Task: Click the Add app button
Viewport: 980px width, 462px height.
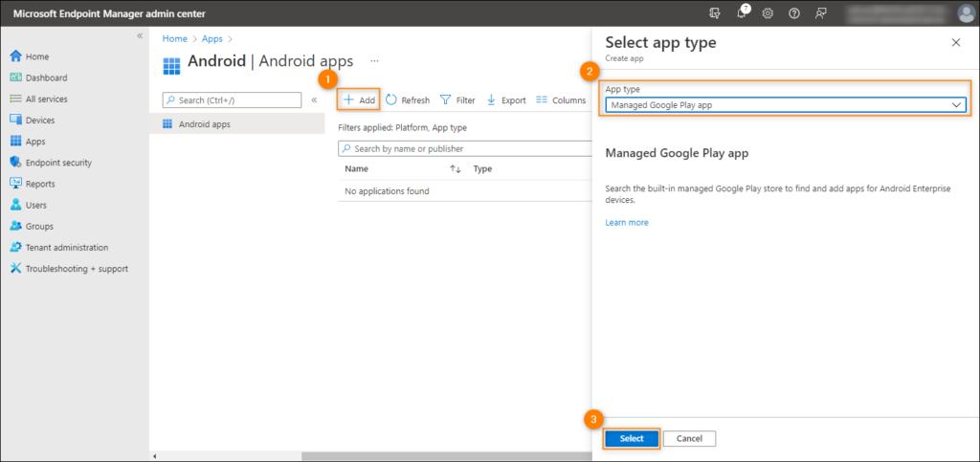Action: pos(360,99)
